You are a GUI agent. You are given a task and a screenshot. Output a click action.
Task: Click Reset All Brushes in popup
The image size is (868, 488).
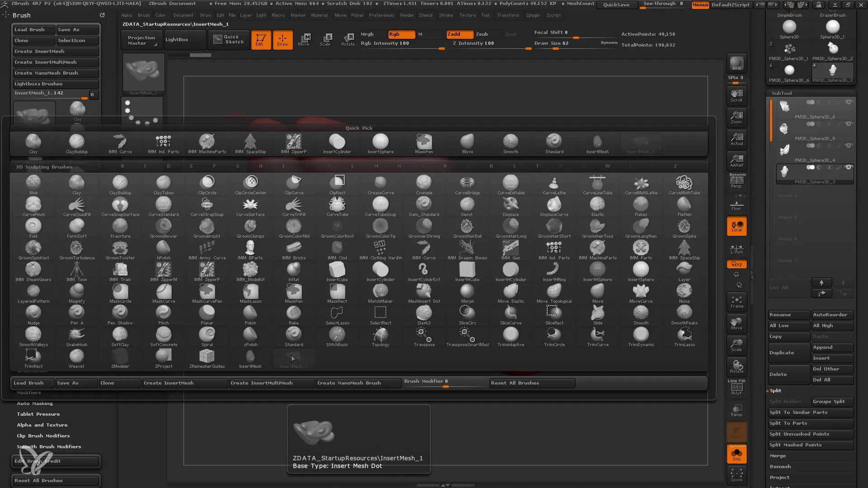pyautogui.click(x=532, y=383)
